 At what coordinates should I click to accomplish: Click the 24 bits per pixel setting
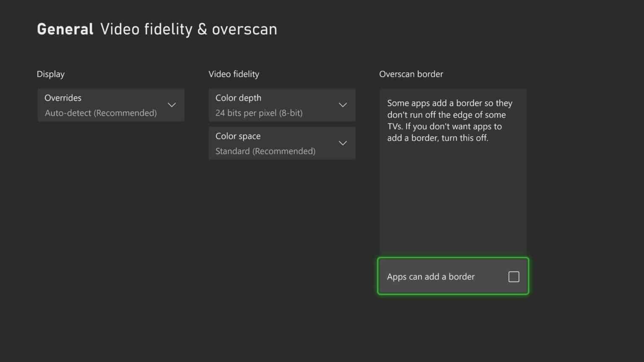coord(259,113)
